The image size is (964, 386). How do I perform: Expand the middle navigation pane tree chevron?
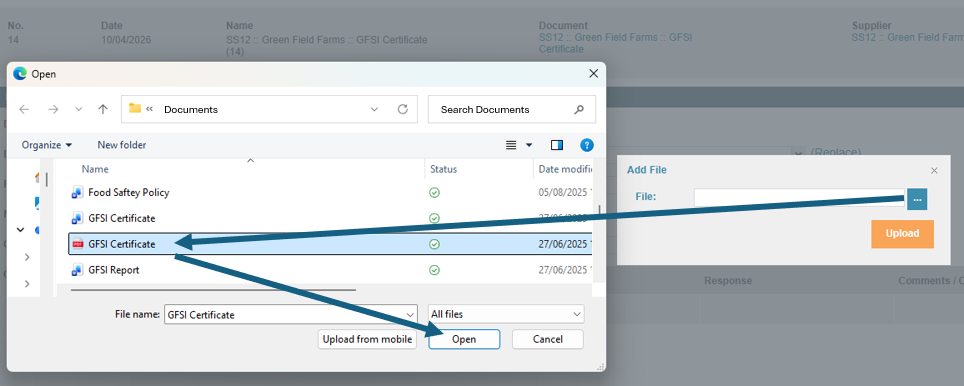27,257
